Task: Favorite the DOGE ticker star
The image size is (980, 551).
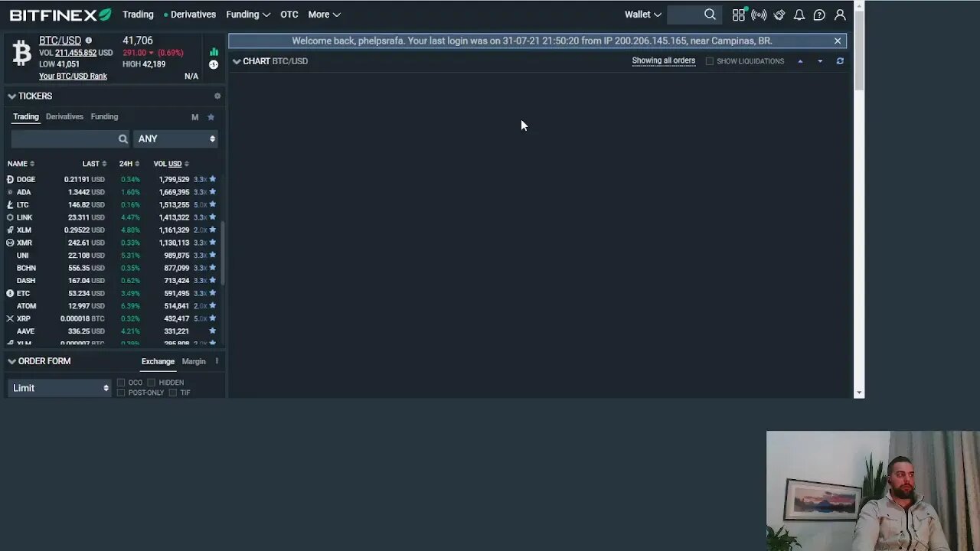Action: tap(213, 179)
